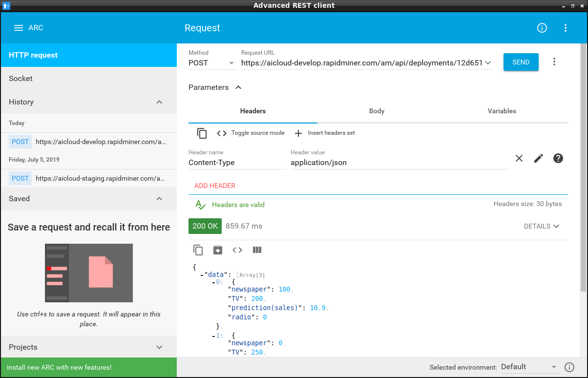This screenshot has width=588, height=378.
Task: Copy headers to clipboard icon
Action: 202,133
